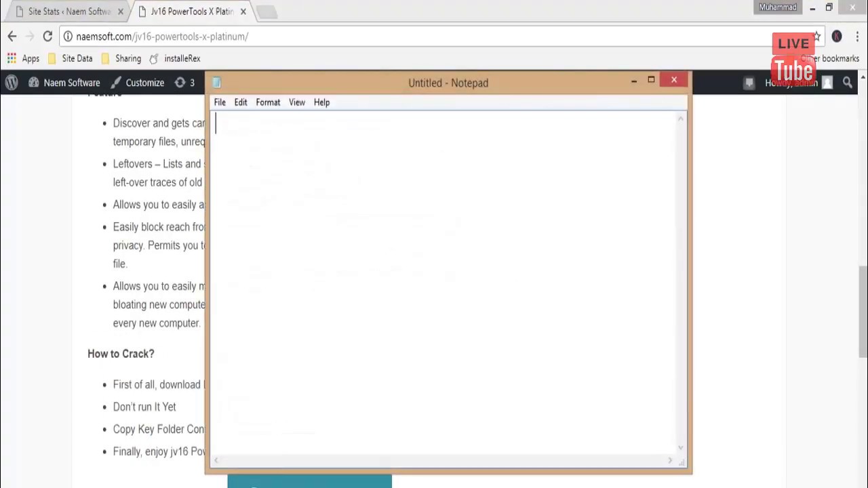Open the installeRex bookmark
The width and height of the screenshot is (868, 488).
175,58
